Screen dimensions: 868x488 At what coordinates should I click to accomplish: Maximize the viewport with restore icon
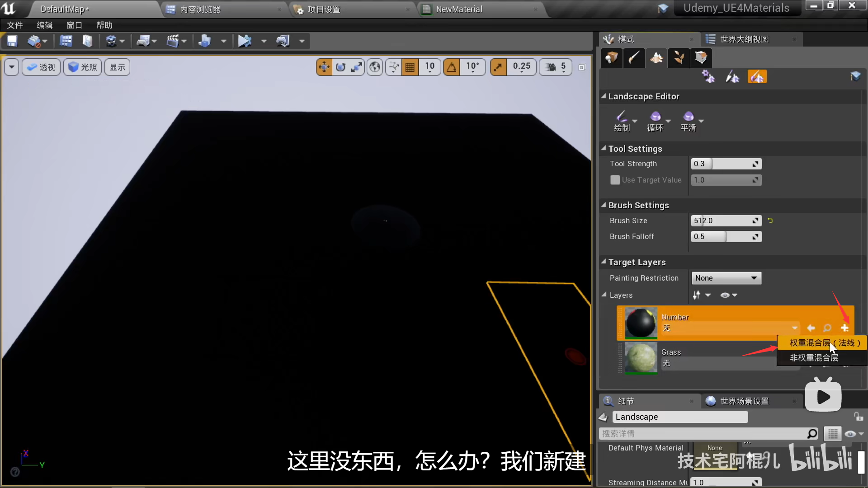coord(582,67)
